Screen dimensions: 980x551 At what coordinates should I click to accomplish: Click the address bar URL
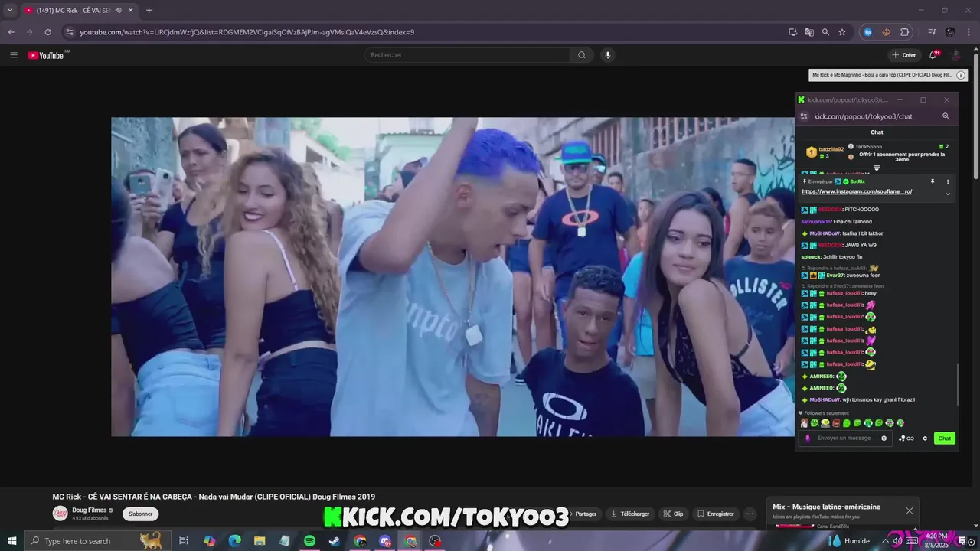click(247, 32)
